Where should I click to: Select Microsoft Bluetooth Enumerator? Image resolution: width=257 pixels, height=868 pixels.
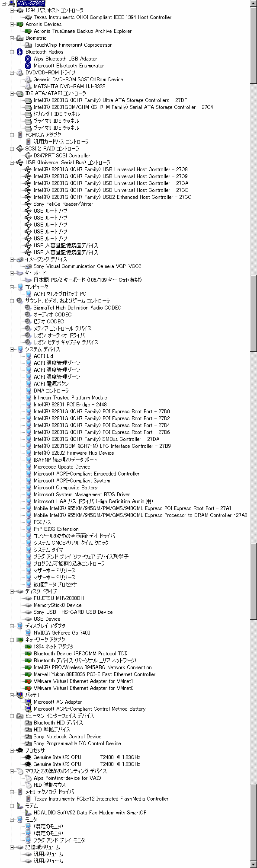(69, 66)
